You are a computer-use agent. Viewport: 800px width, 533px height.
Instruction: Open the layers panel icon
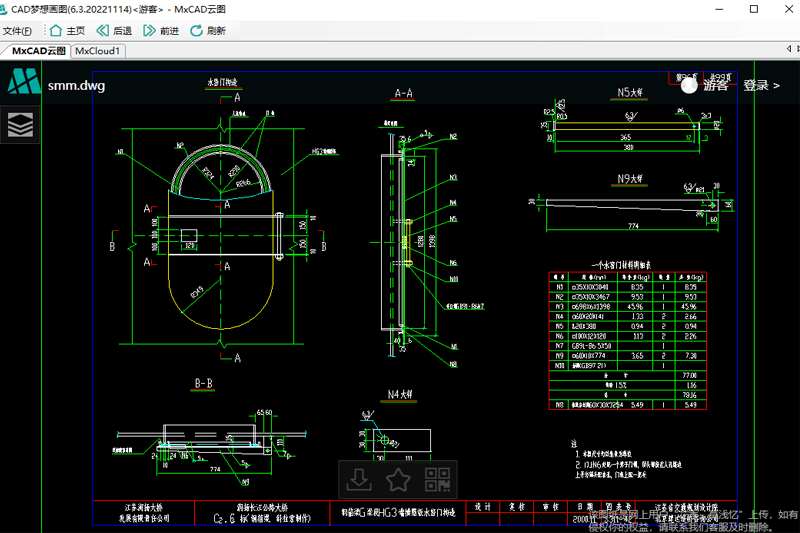tap(21, 125)
